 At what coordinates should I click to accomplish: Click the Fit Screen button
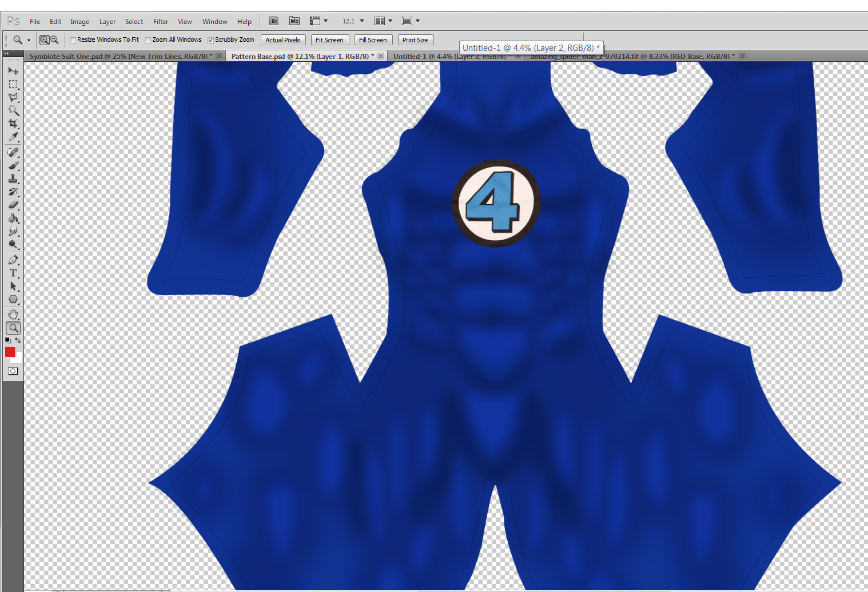coord(329,40)
